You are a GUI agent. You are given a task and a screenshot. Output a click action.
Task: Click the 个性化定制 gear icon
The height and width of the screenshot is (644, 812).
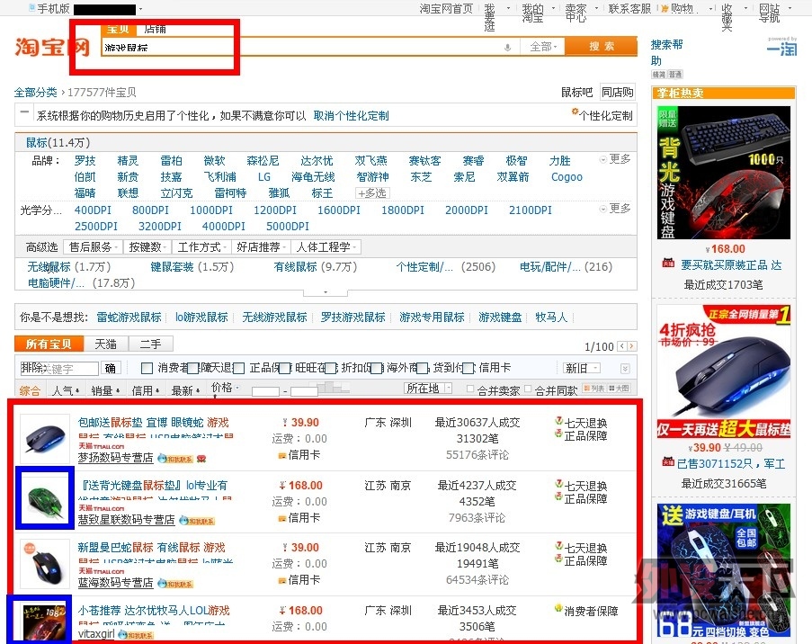click(575, 112)
